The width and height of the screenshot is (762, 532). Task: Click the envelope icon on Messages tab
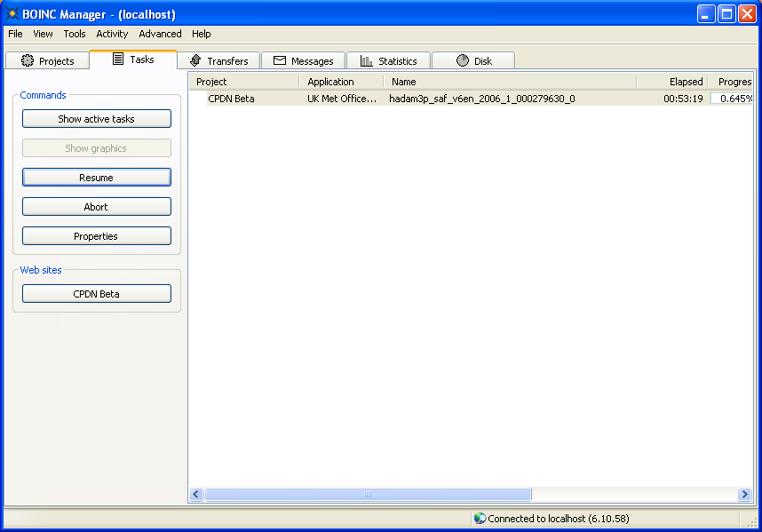point(280,60)
